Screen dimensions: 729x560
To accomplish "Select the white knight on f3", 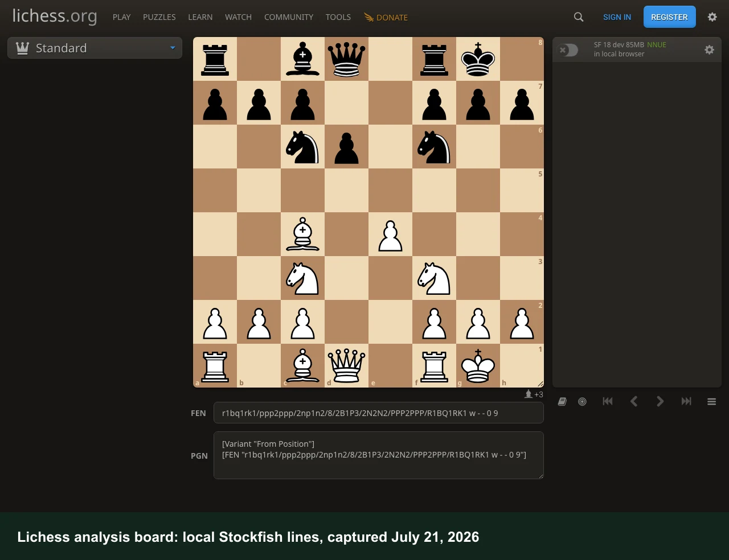I will tap(434, 278).
